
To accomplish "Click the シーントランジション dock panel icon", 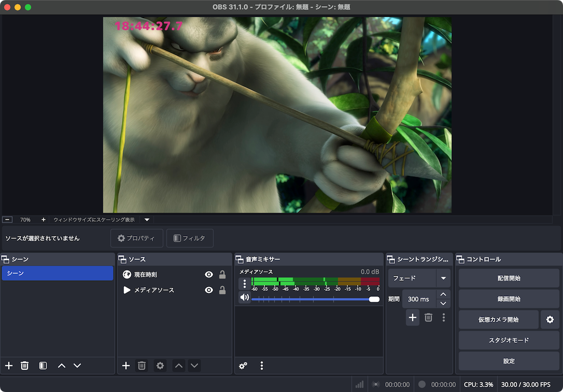I will [x=391, y=259].
